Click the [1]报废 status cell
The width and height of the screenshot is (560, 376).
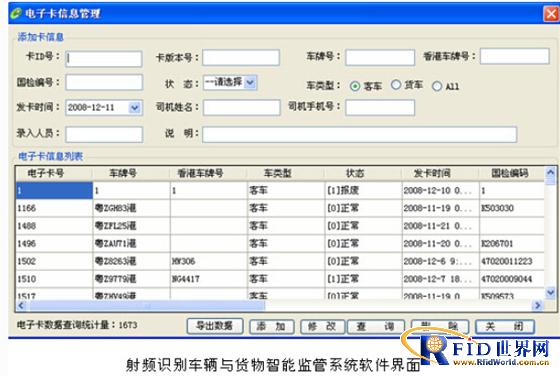363,191
